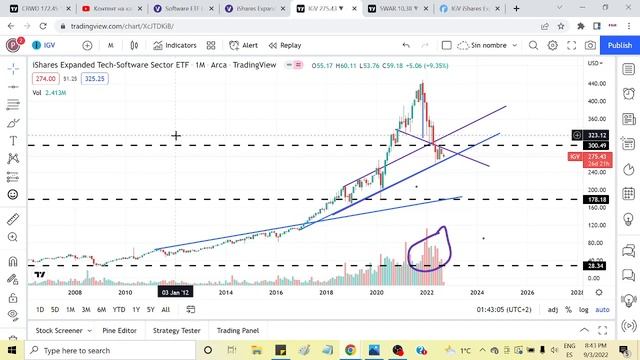The height and width of the screenshot is (360, 640).
Task: Select chart layout square icon
Action: [447, 45]
